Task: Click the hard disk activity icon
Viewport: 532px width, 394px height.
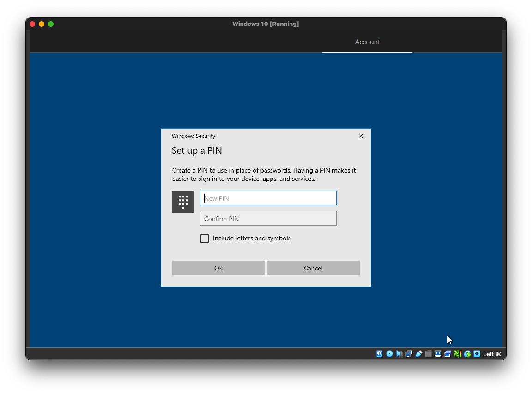Action: pyautogui.click(x=380, y=354)
